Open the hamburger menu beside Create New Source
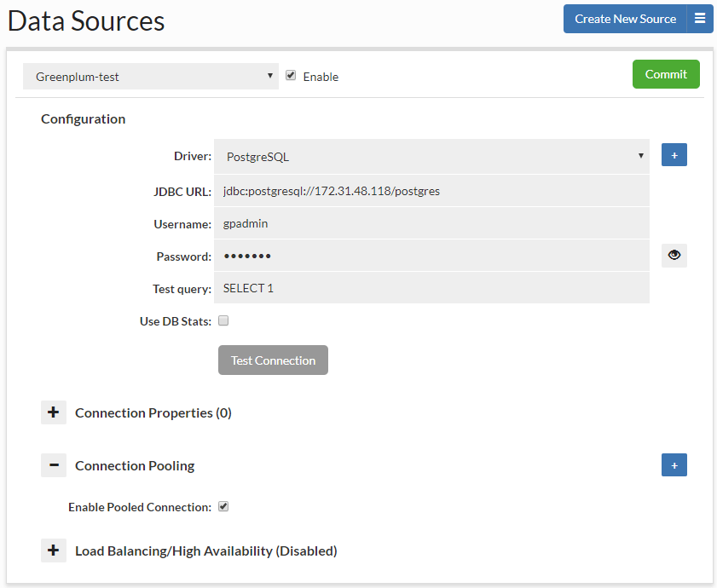This screenshot has height=588, width=717. (x=700, y=19)
